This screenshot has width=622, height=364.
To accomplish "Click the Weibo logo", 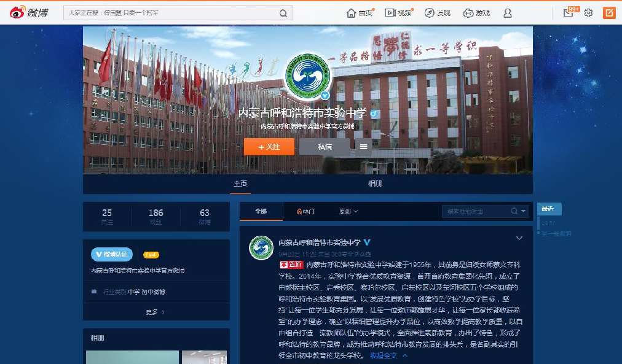I will [28, 13].
